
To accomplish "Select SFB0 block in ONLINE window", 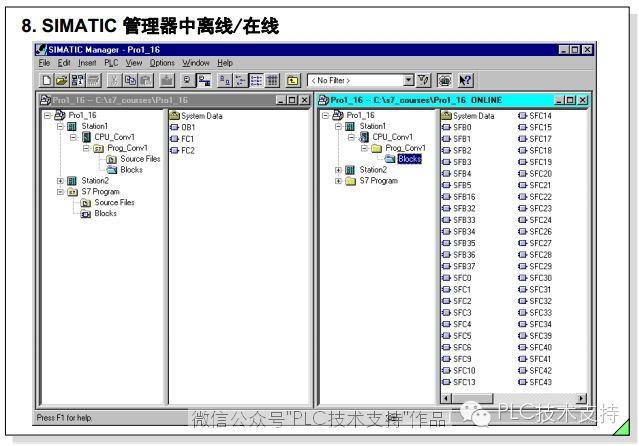I will tap(462, 127).
